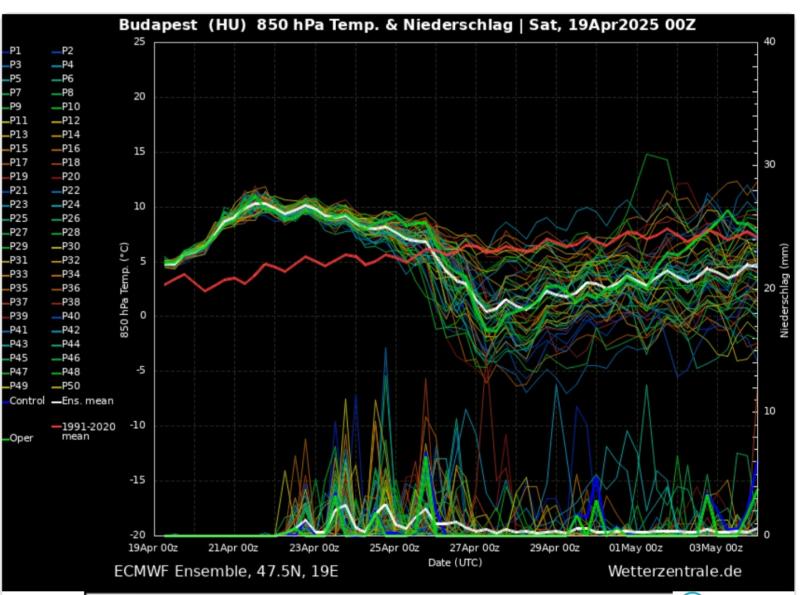The height and width of the screenshot is (595, 800).
Task: Click member "P17" in the legend
Action: 15,162
